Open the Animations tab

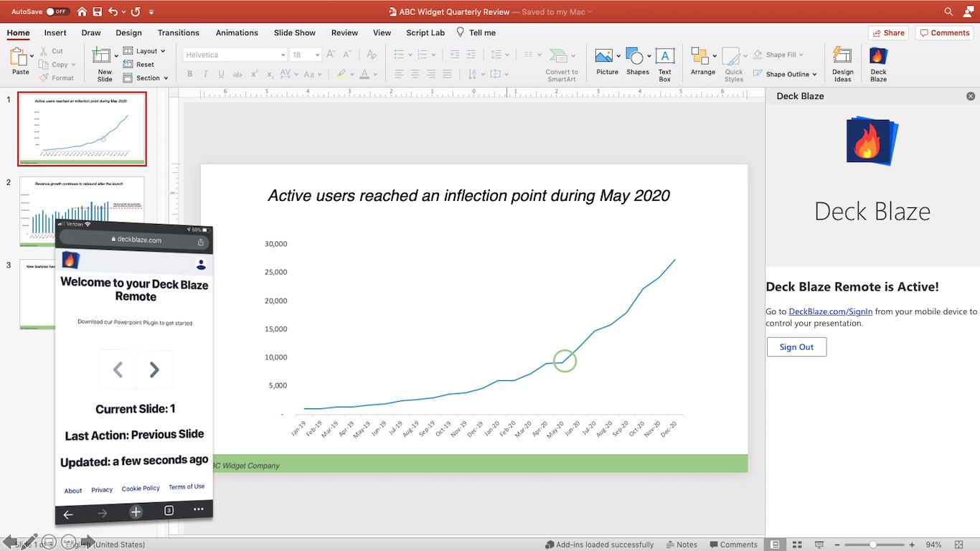(237, 32)
